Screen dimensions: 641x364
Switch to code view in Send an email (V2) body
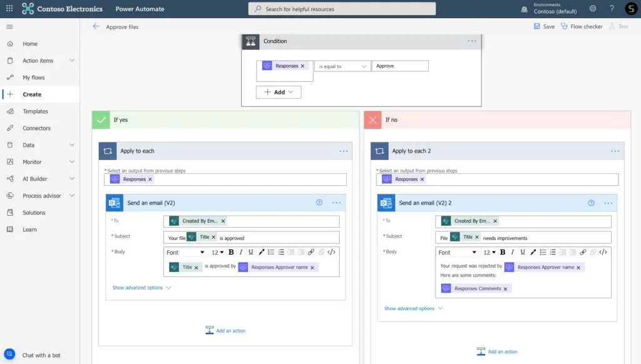pyautogui.click(x=332, y=252)
